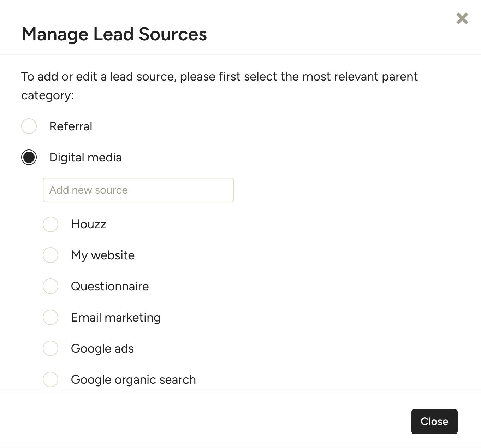Image resolution: width=481 pixels, height=448 pixels.
Task: Click the Manage Lead Sources heading
Action: coord(114,34)
